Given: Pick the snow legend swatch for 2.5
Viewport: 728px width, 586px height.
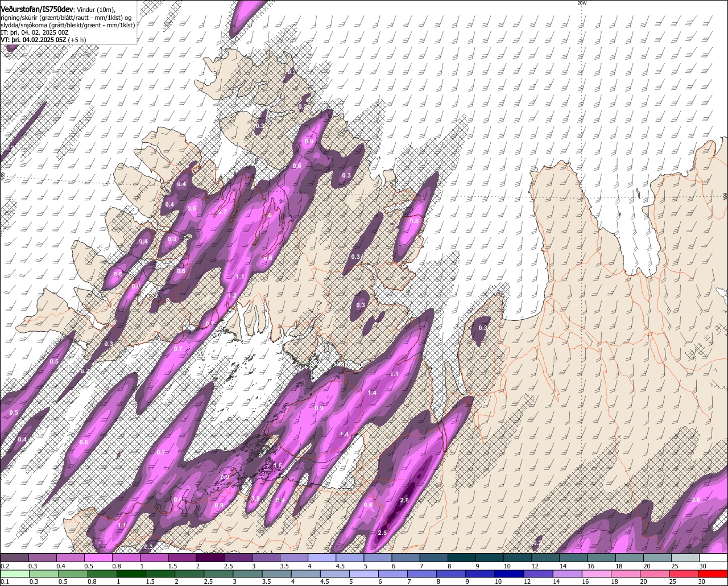Looking at the screenshot, I should [x=238, y=558].
